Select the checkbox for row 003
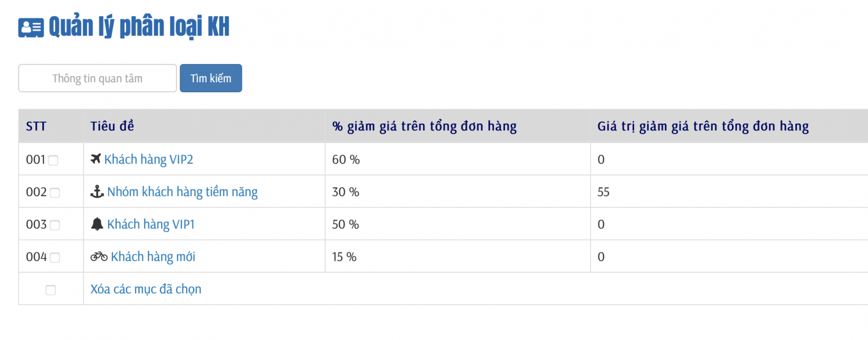Image resolution: width=868 pixels, height=340 pixels. [x=55, y=225]
